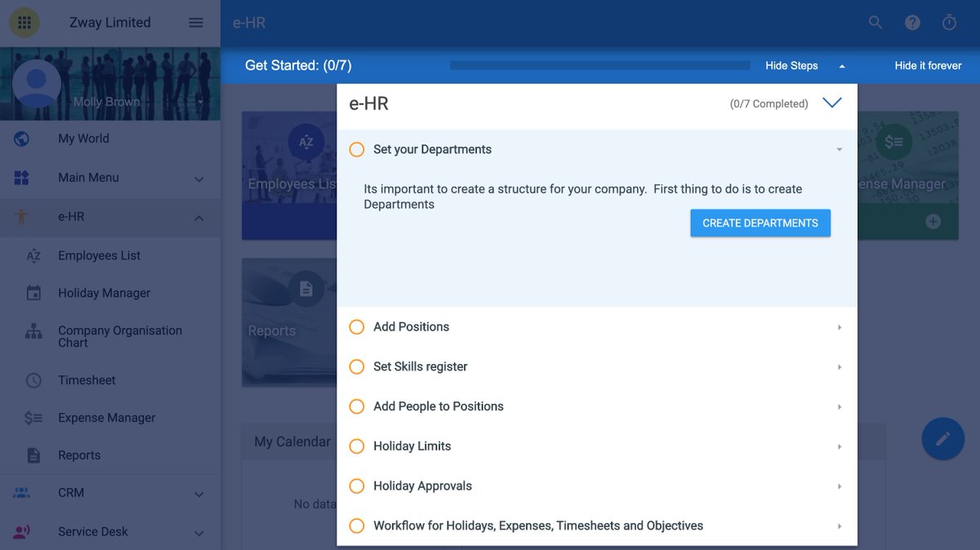The width and height of the screenshot is (980, 550).
Task: Click the Employees List A-Z icon
Action: [33, 255]
